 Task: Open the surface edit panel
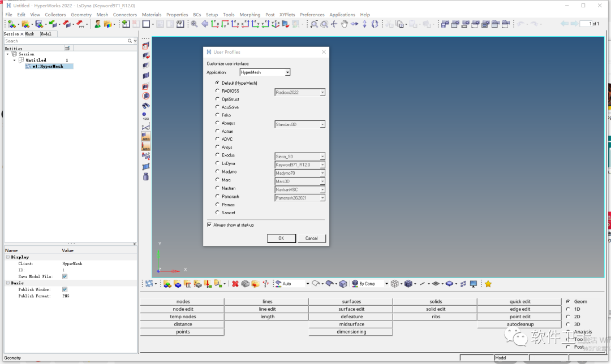click(x=351, y=309)
